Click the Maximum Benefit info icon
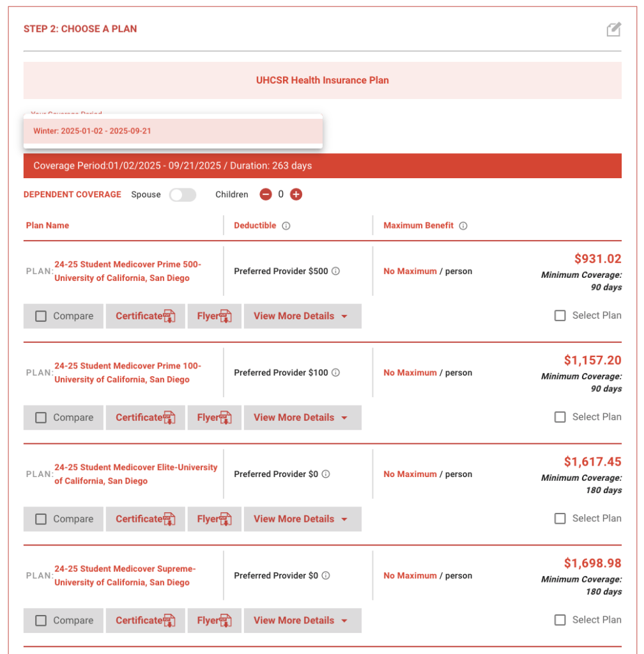644x654 pixels. click(463, 225)
